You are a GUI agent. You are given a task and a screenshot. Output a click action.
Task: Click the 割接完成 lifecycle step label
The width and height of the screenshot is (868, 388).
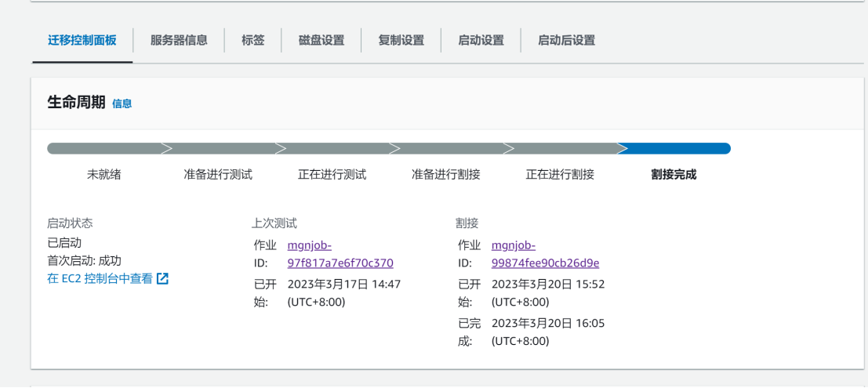(x=674, y=175)
